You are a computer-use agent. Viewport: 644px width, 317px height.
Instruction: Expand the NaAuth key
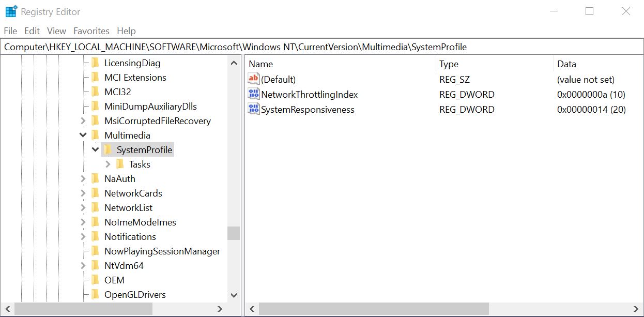point(83,178)
